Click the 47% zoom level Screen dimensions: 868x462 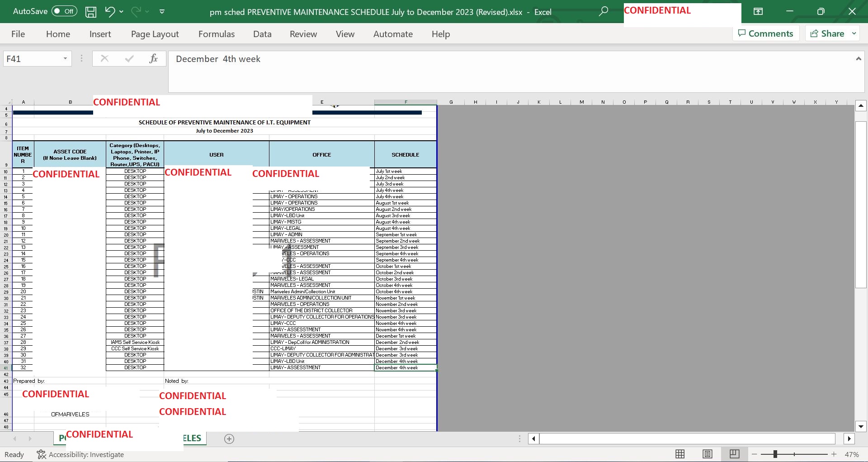point(852,454)
